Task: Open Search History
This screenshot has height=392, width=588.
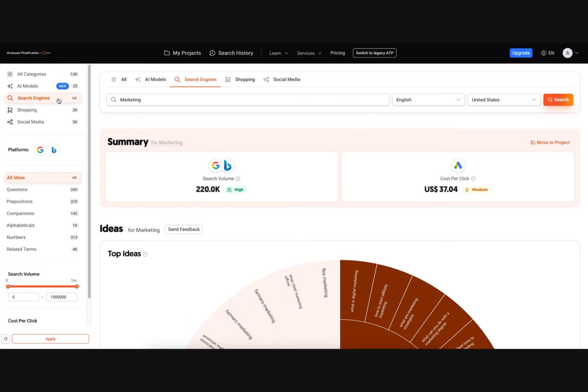Action: (231, 53)
